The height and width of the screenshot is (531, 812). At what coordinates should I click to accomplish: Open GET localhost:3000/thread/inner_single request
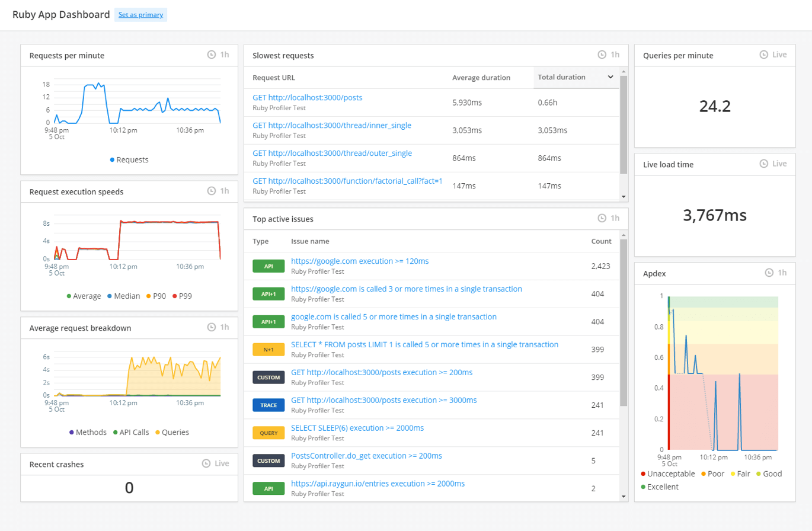[331, 125]
